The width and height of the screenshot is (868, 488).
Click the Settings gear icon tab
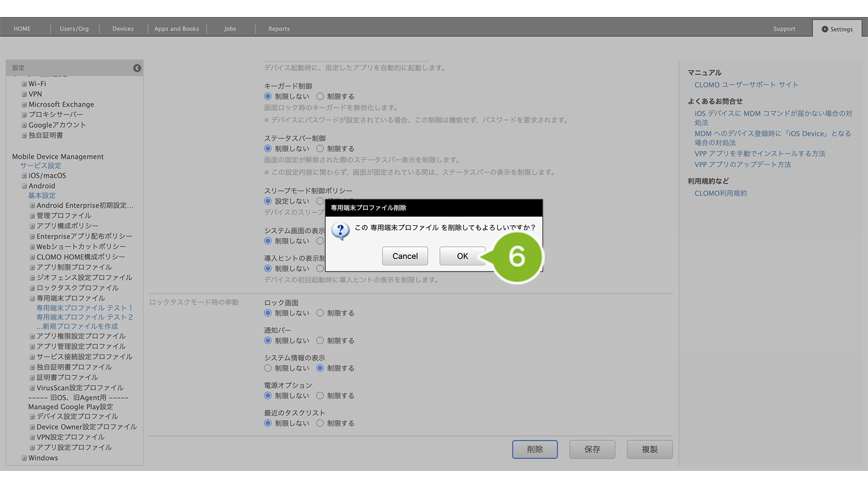(x=837, y=29)
